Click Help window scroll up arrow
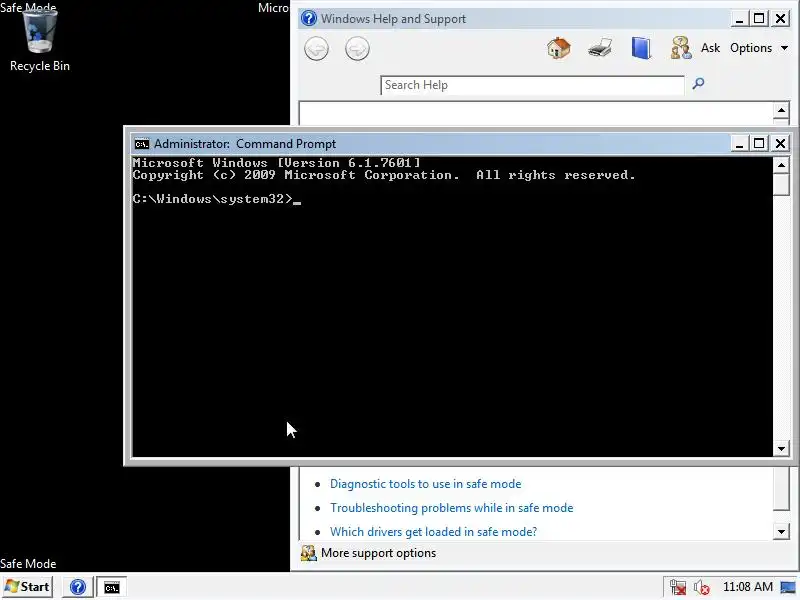800x600 pixels. (781, 110)
